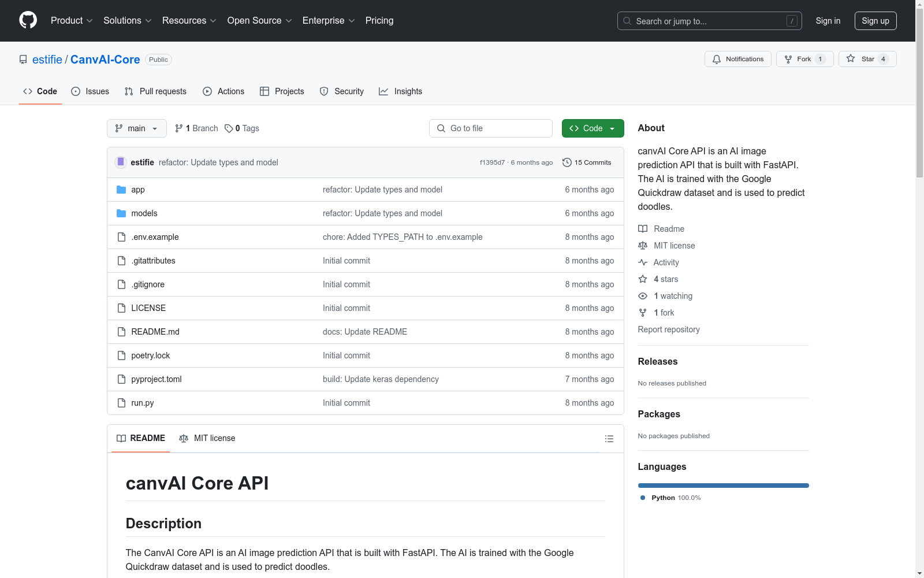Click the MIT license scale icon in About
The height and width of the screenshot is (578, 924).
(643, 246)
